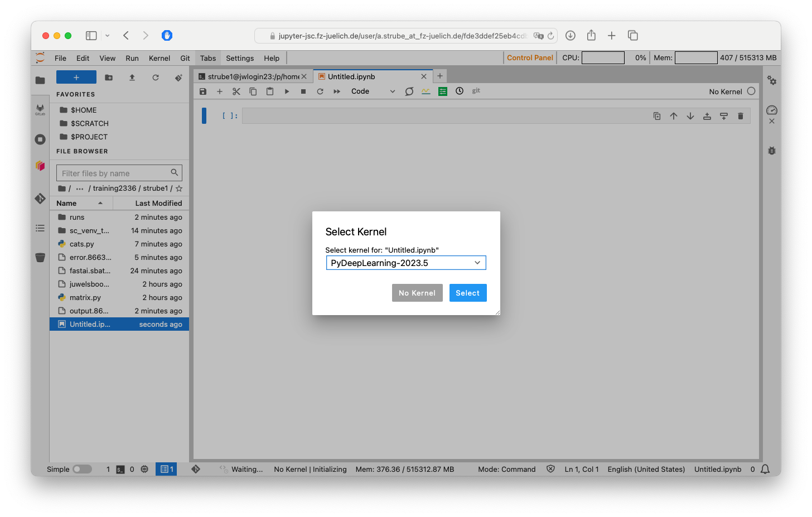Cut the selected cell with scissors icon
This screenshot has width=812, height=517.
pyautogui.click(x=236, y=91)
